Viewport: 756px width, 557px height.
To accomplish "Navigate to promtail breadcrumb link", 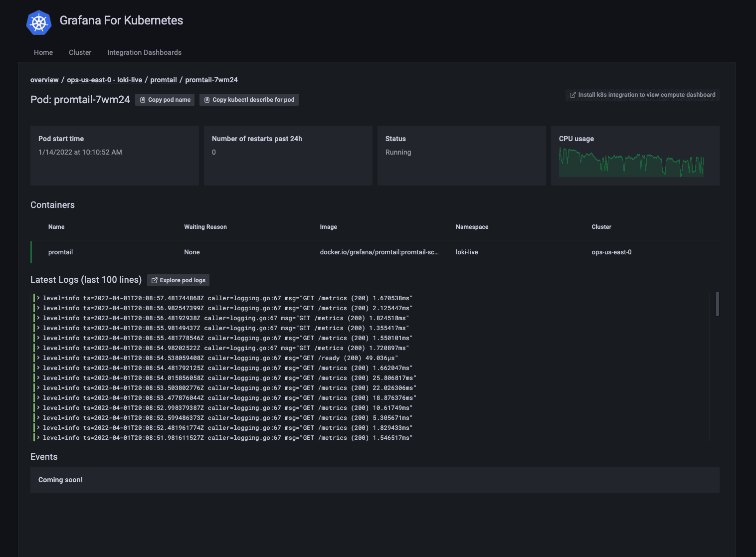I will pos(164,80).
